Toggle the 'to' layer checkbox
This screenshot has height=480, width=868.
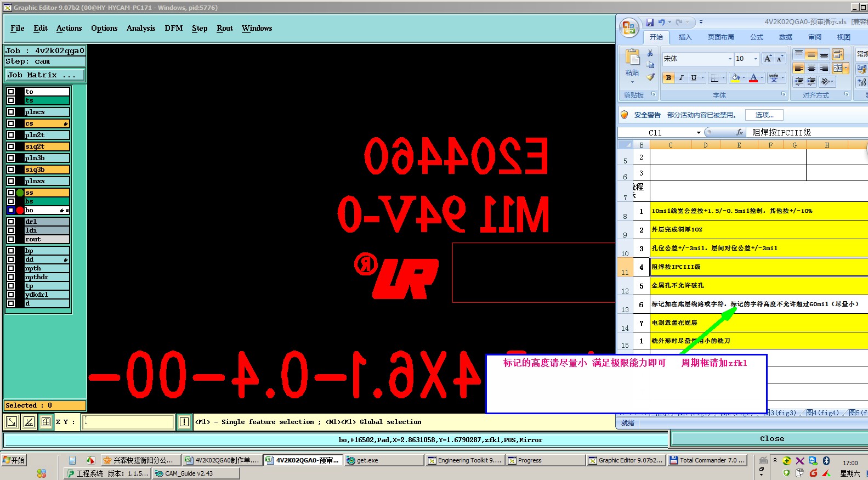(11, 92)
